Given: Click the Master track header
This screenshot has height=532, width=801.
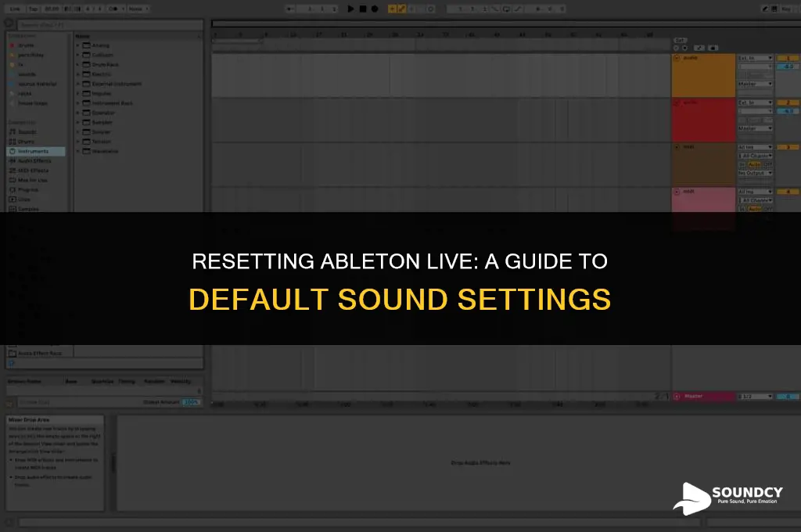Looking at the screenshot, I should click(x=703, y=396).
